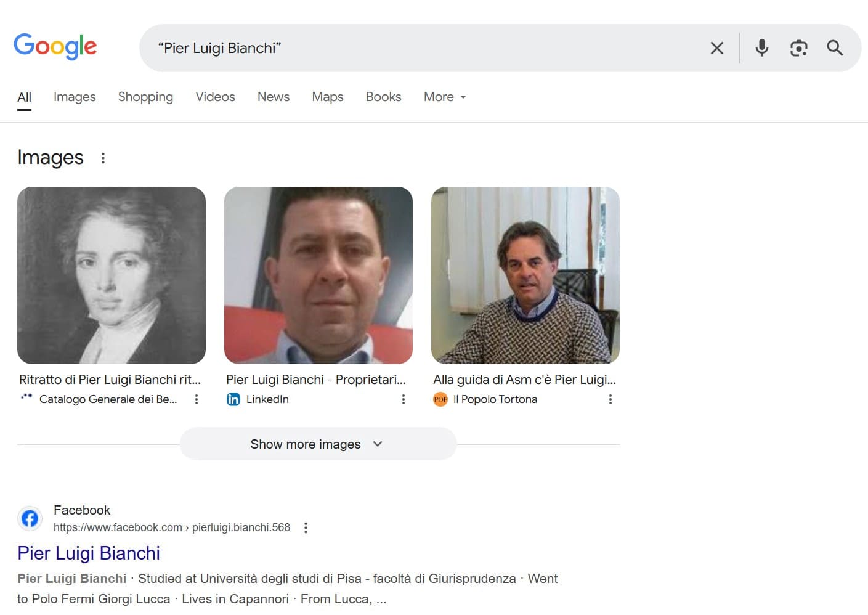
Task: Click the 'LinkedIn' source name text
Action: pyautogui.click(x=267, y=399)
